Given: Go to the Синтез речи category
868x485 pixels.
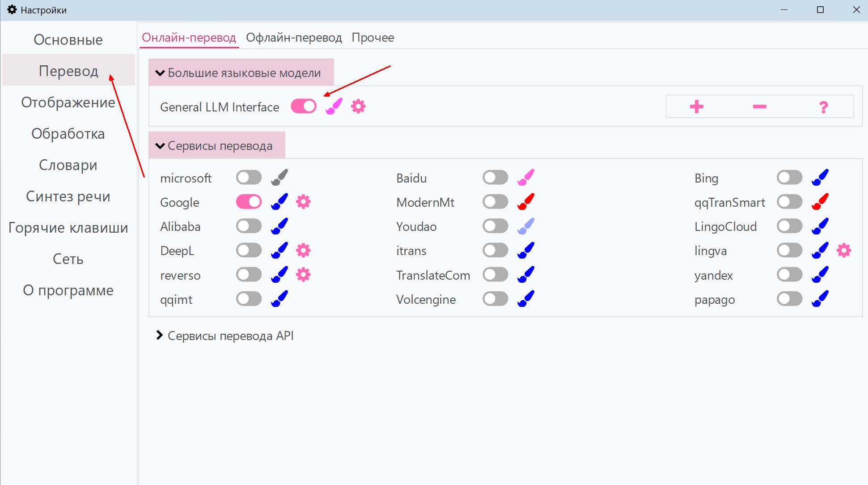Looking at the screenshot, I should click(x=68, y=196).
